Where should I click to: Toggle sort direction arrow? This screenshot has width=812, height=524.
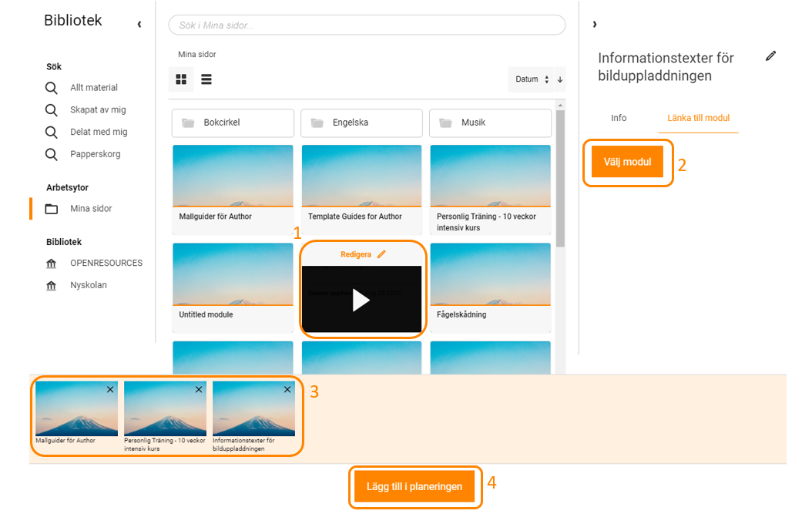pos(560,79)
